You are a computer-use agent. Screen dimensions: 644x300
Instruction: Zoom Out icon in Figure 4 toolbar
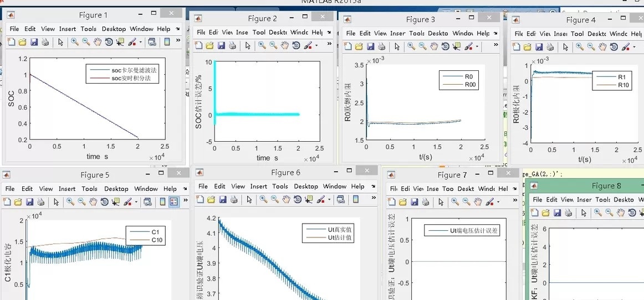pos(591,47)
